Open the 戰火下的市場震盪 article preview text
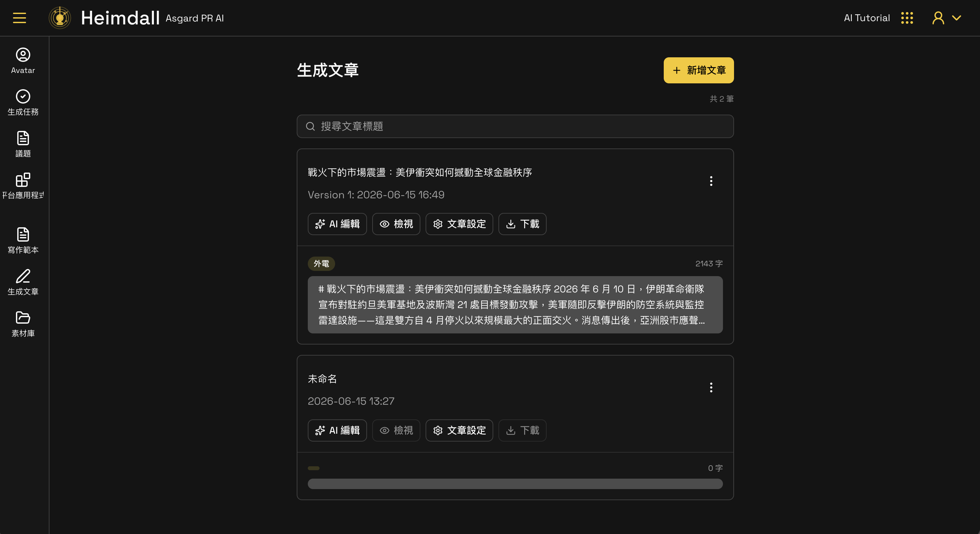 pos(515,304)
